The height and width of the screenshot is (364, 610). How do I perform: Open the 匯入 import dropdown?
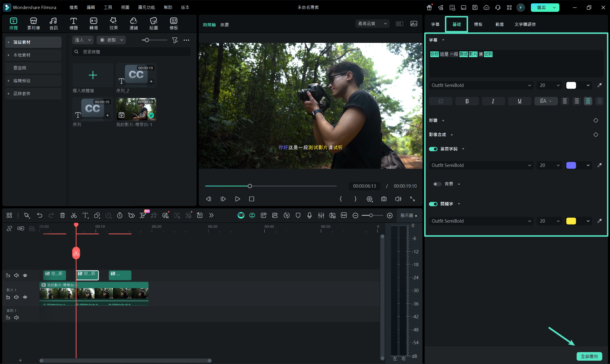point(83,40)
